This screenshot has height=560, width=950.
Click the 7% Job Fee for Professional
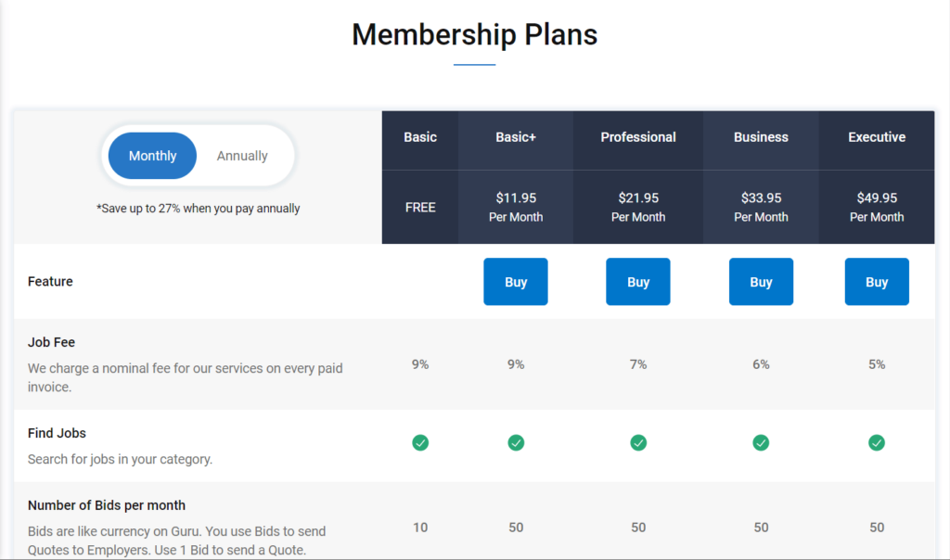click(x=638, y=364)
